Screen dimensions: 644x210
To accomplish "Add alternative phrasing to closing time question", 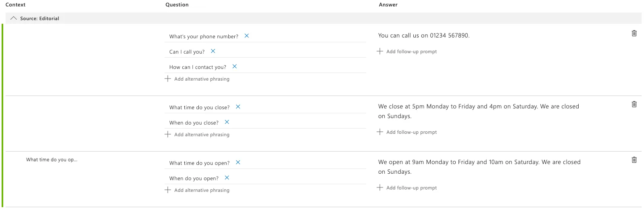I will [x=197, y=135].
